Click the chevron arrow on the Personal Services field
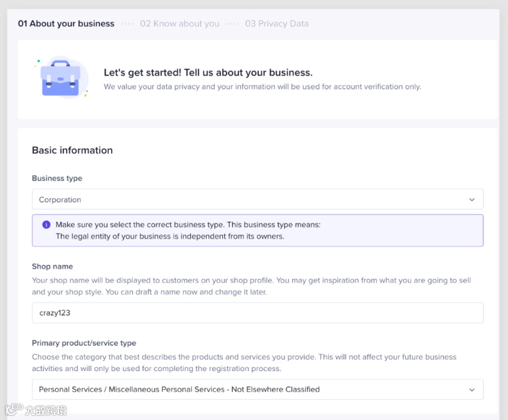This screenshot has width=508, height=420. click(472, 389)
